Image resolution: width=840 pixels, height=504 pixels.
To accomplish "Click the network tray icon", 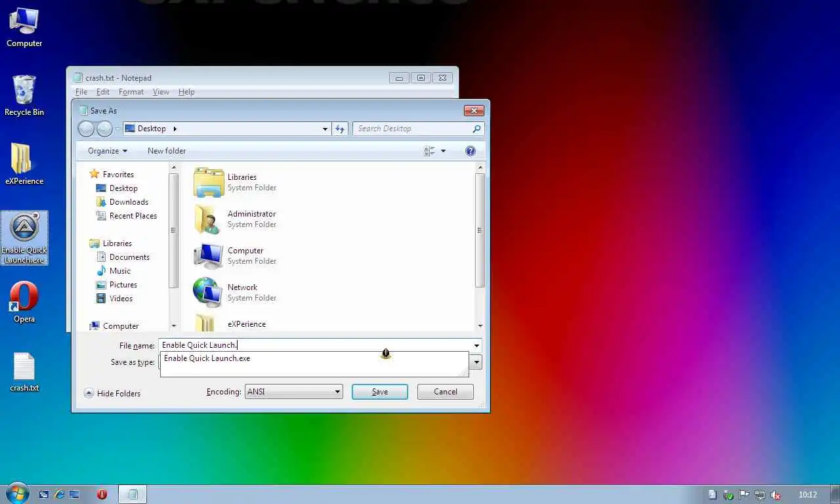I will point(760,495).
